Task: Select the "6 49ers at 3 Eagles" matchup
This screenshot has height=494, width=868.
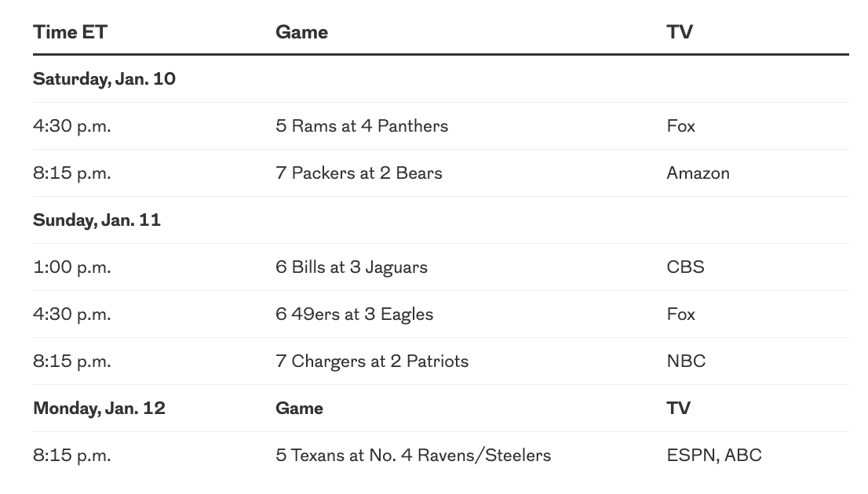Action: click(x=354, y=314)
